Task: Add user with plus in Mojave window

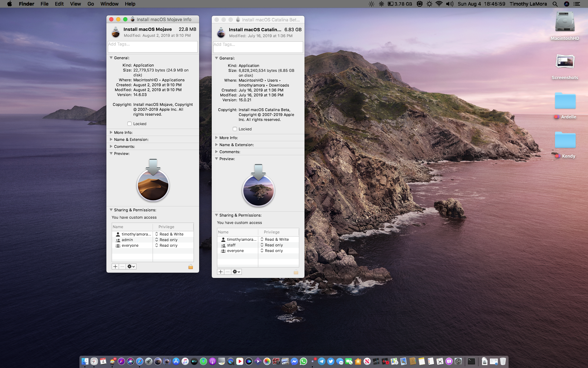Action: (x=115, y=267)
